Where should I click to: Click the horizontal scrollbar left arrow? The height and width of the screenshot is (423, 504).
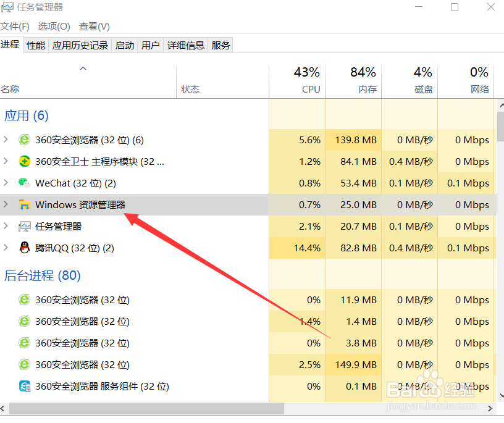point(3,408)
